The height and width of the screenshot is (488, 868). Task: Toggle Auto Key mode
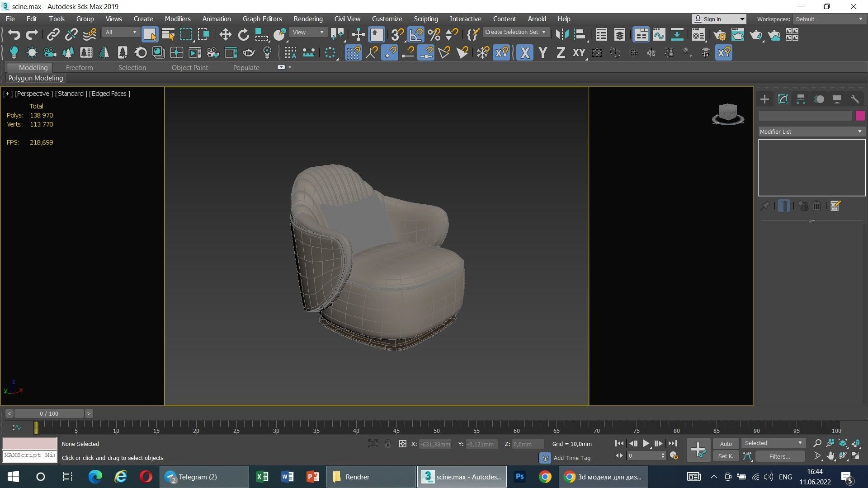coord(726,444)
